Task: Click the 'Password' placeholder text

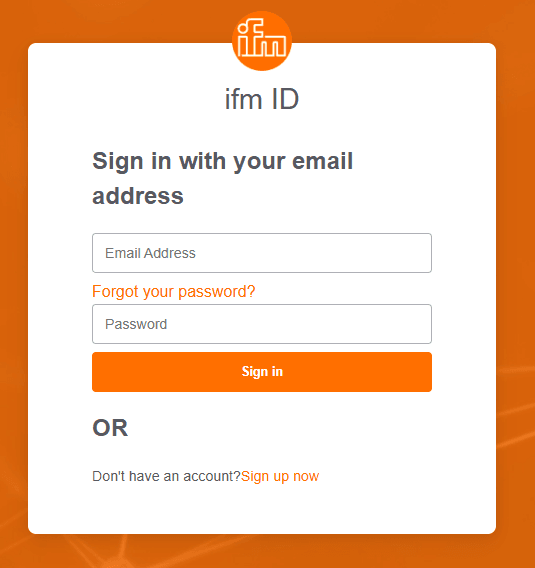Action: point(136,324)
